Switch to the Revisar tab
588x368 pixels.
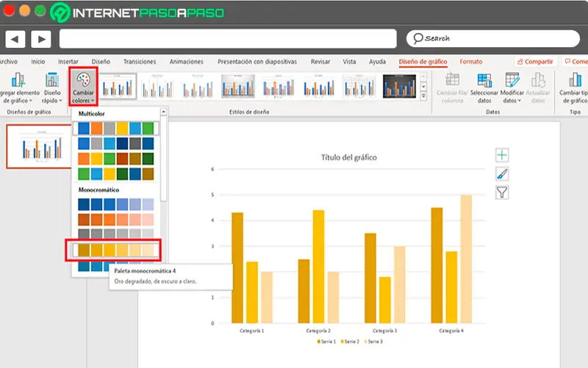pyautogui.click(x=320, y=62)
